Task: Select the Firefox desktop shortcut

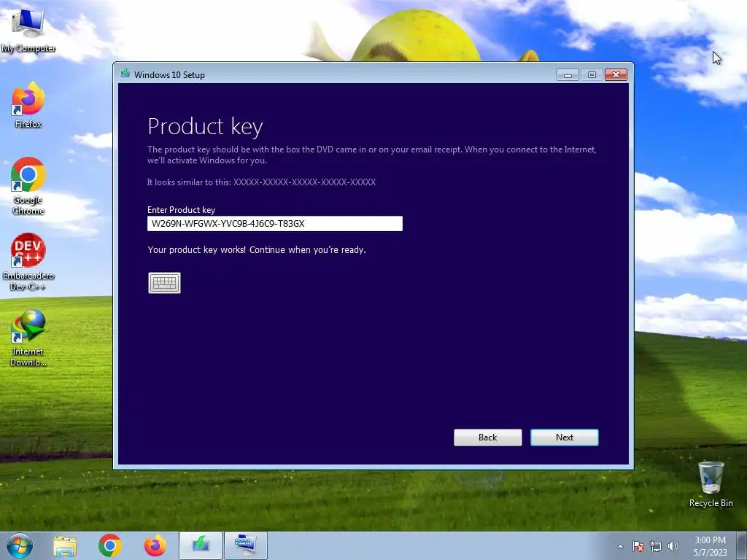Action: pyautogui.click(x=28, y=105)
